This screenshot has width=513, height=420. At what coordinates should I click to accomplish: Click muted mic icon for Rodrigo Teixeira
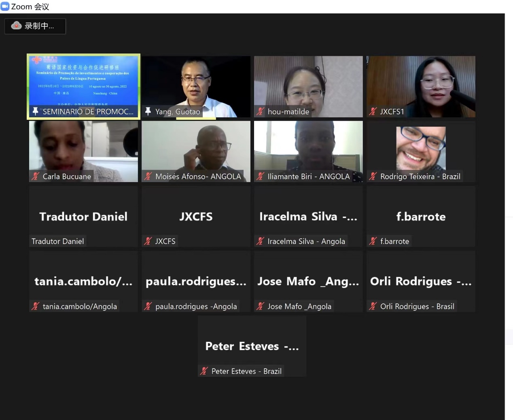[x=373, y=176]
